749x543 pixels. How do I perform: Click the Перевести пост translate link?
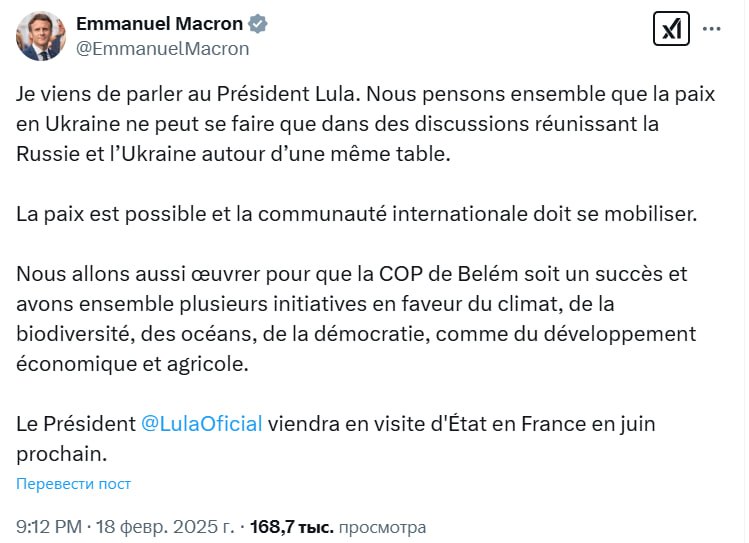click(73, 484)
